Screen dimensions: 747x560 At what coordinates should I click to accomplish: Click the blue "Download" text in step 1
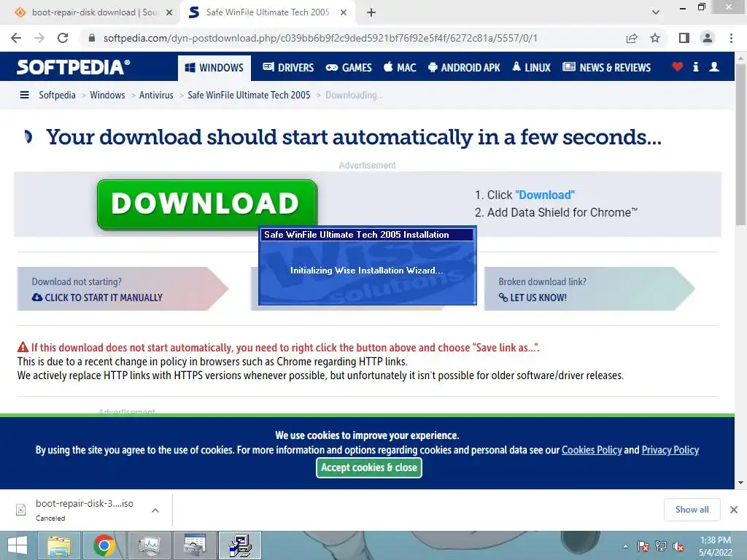coord(545,195)
